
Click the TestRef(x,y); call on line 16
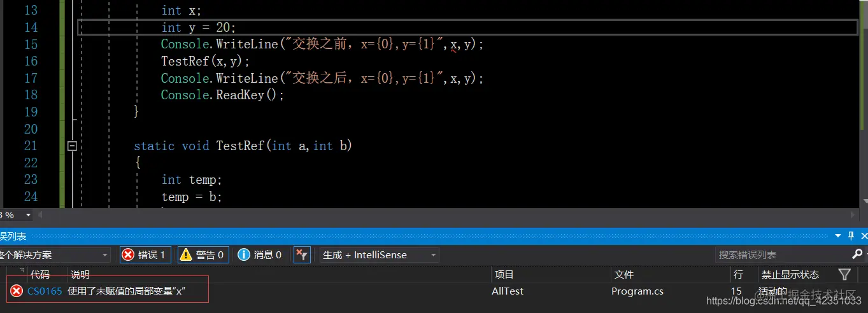[x=206, y=61]
